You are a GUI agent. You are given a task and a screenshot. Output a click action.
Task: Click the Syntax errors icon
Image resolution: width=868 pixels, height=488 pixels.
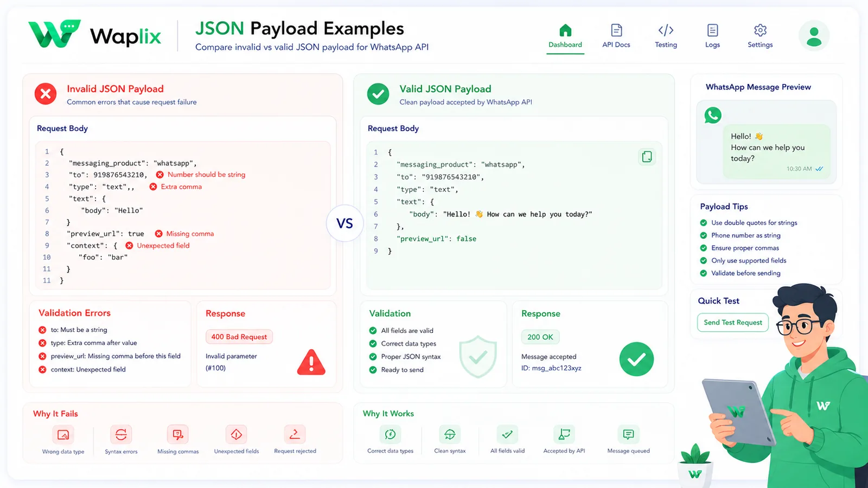point(121,435)
